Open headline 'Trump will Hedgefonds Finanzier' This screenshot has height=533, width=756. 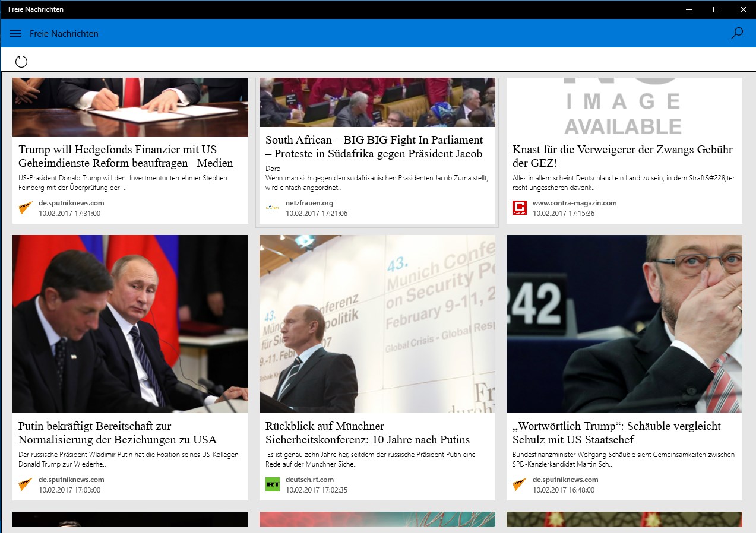[x=126, y=156]
